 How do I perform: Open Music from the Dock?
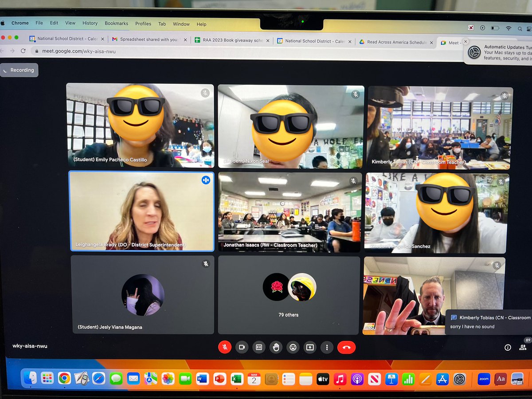tap(340, 379)
